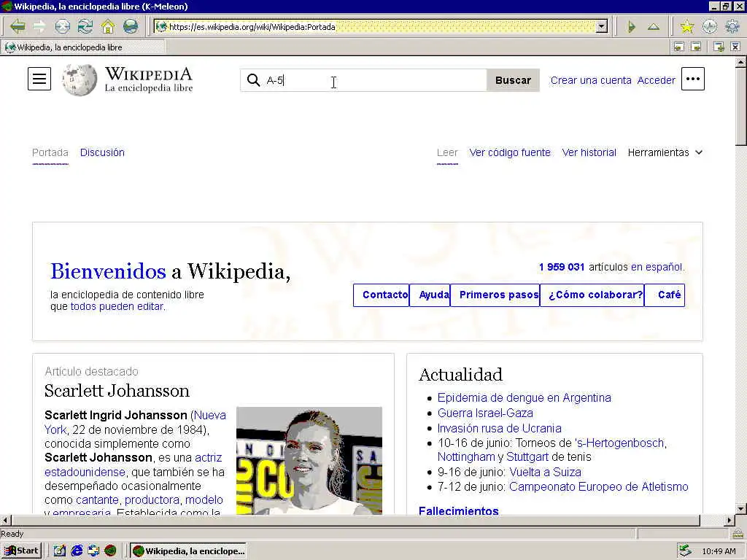Image resolution: width=747 pixels, height=560 pixels.
Task: Open the 'Vuelta a Suiza' link
Action: [x=545, y=472]
